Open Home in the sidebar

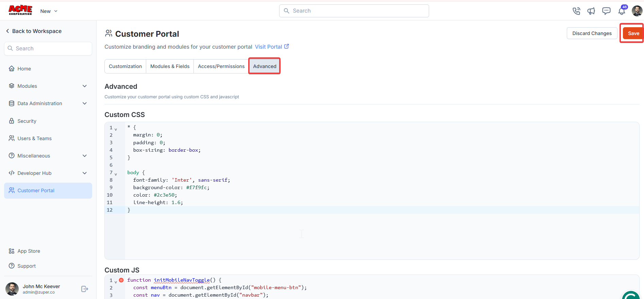coord(48,69)
